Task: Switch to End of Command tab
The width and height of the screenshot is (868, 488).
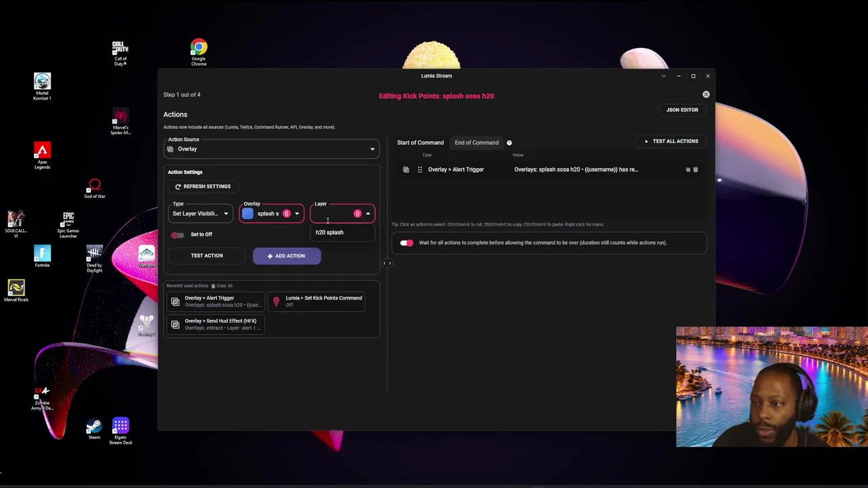Action: pos(477,143)
